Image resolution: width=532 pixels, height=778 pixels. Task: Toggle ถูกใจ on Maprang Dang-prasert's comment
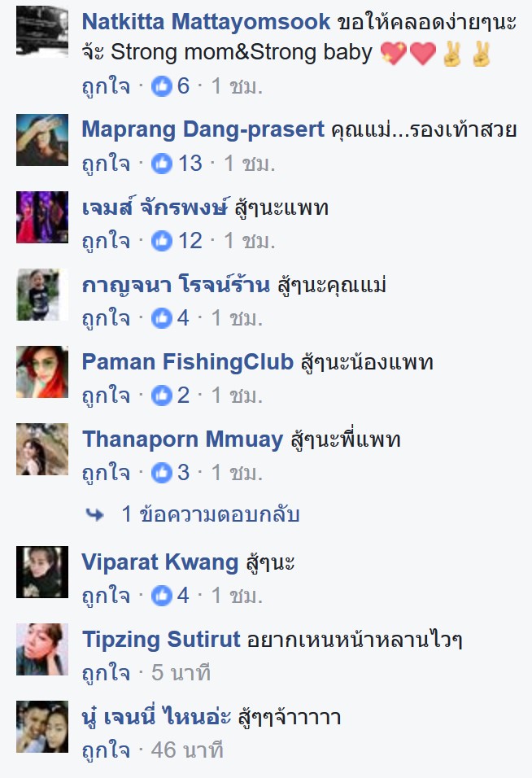coord(106,164)
